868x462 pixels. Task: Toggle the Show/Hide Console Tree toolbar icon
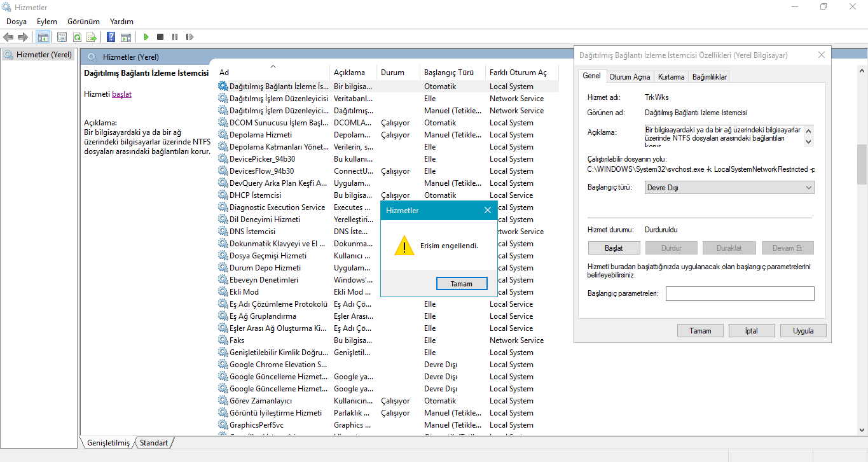[43, 38]
